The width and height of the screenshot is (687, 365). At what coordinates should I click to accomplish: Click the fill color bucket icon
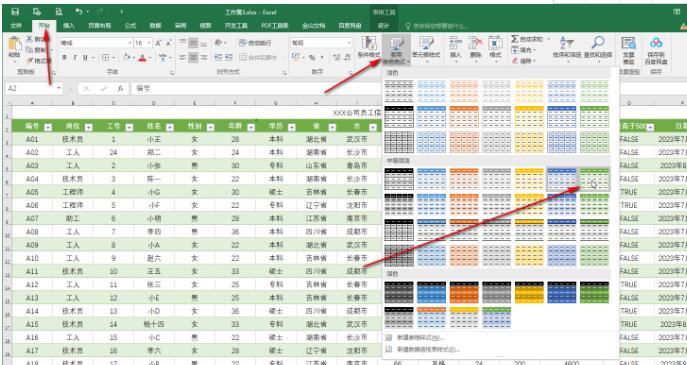coord(127,57)
